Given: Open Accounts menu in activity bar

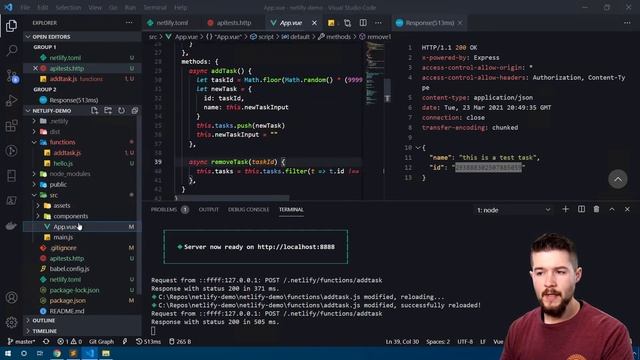Looking at the screenshot, I should [11, 298].
